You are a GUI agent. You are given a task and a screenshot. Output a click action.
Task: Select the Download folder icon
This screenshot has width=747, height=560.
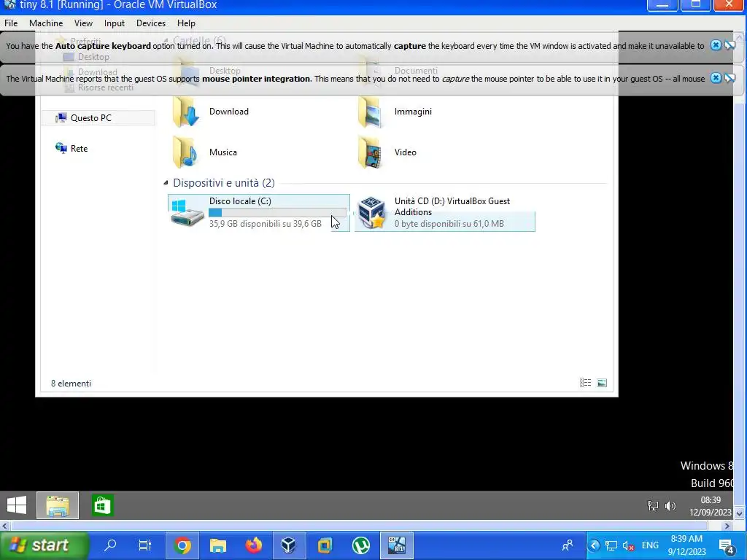(185, 112)
